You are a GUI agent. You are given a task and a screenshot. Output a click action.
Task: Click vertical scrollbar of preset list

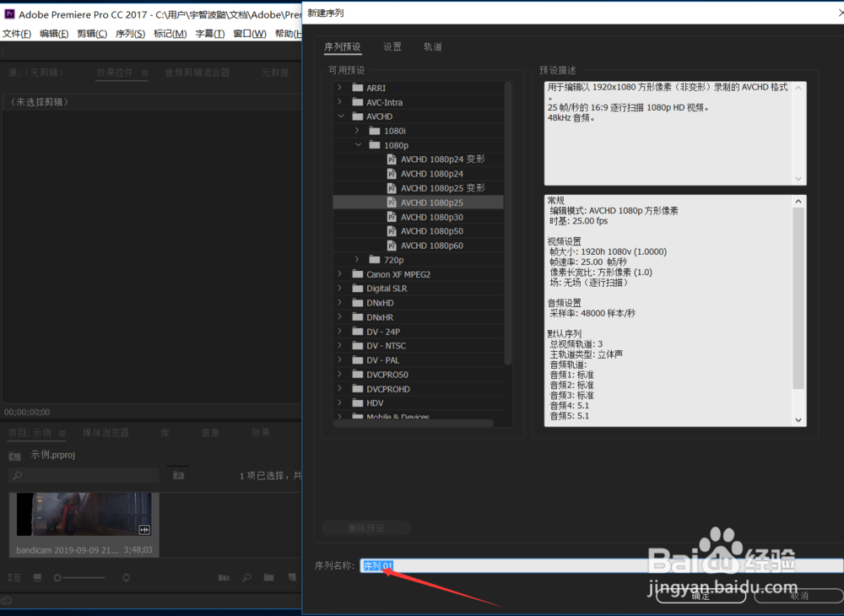pos(507,224)
